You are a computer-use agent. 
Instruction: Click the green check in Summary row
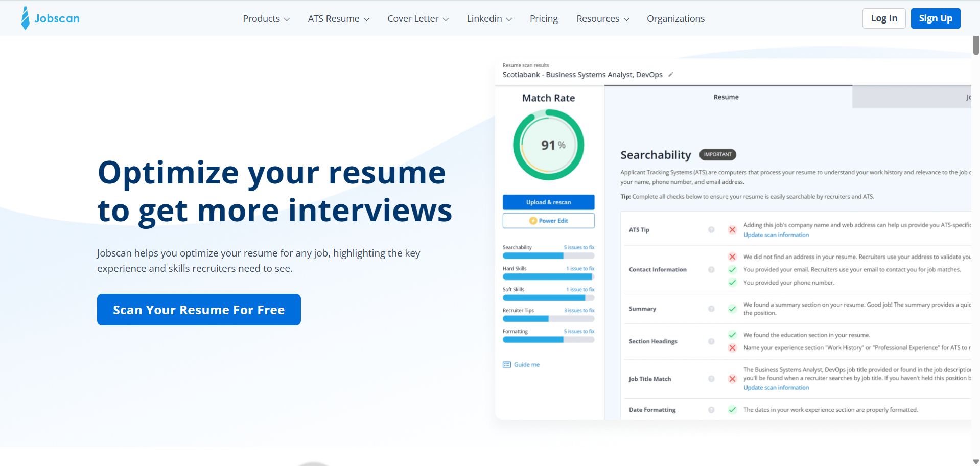coord(732,309)
